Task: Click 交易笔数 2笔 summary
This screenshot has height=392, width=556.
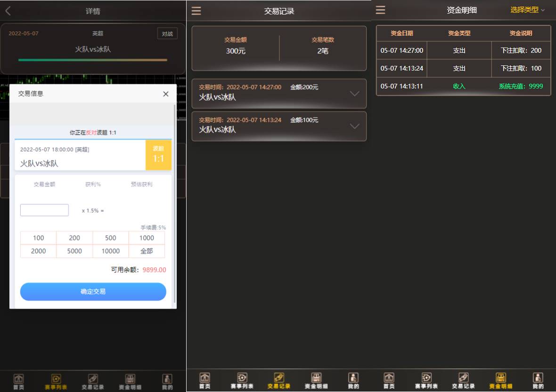Action: [x=323, y=46]
